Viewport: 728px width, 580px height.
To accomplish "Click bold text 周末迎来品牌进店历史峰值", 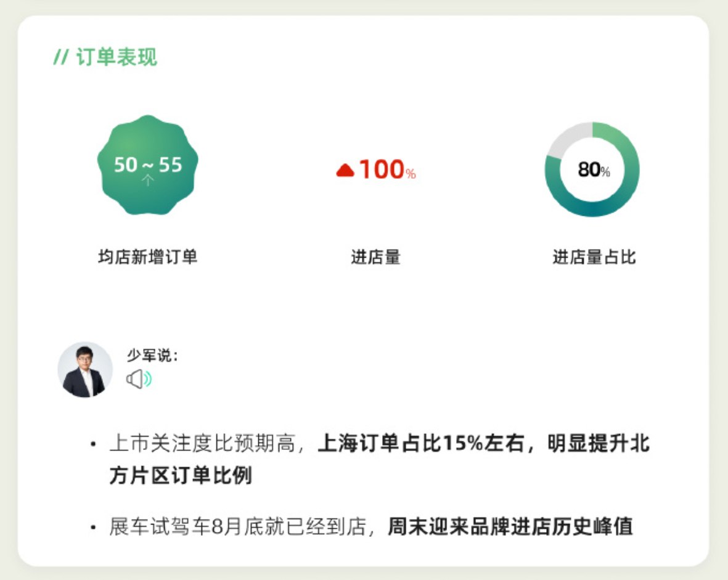I will pyautogui.click(x=510, y=526).
